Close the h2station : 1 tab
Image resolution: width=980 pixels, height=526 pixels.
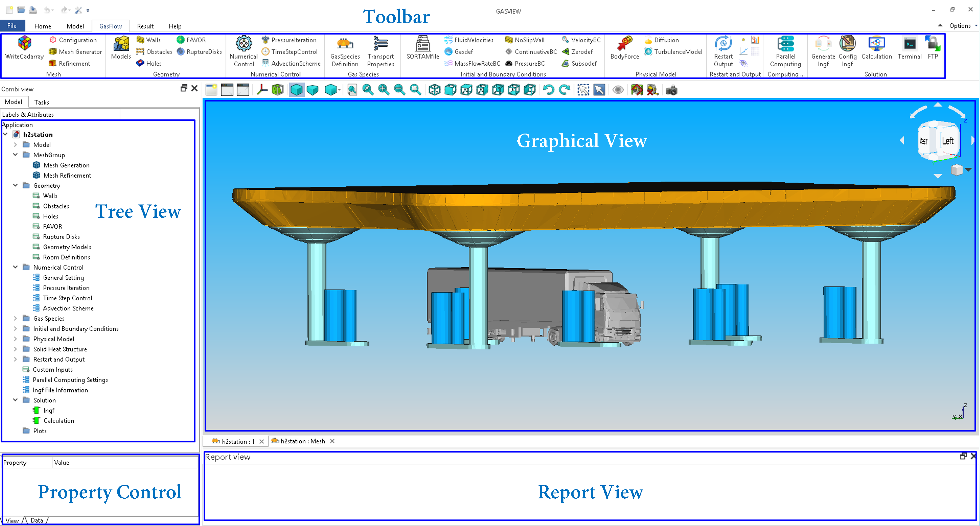[x=261, y=442]
